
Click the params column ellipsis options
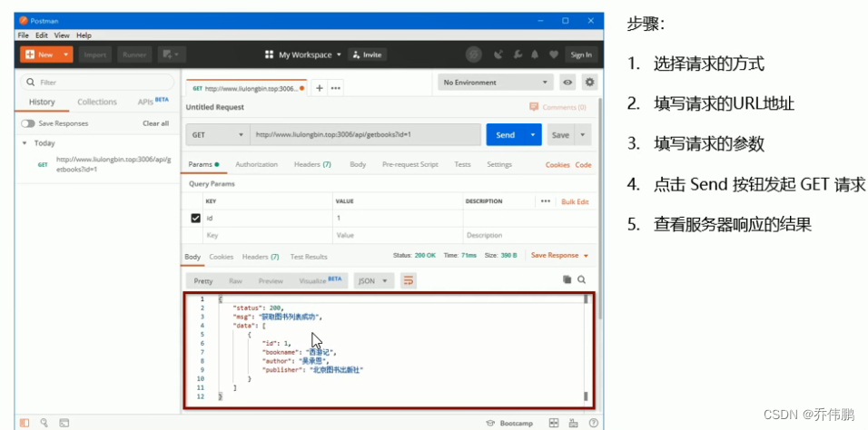pos(546,201)
